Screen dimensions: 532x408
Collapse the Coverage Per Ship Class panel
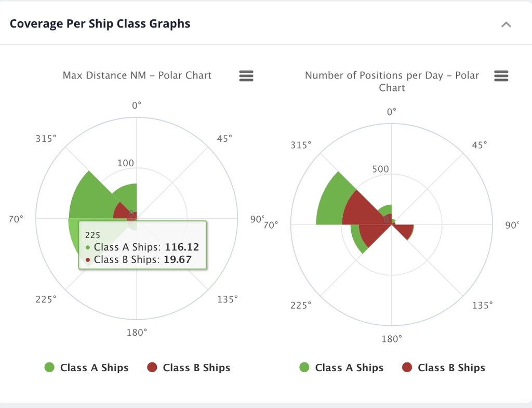click(506, 24)
